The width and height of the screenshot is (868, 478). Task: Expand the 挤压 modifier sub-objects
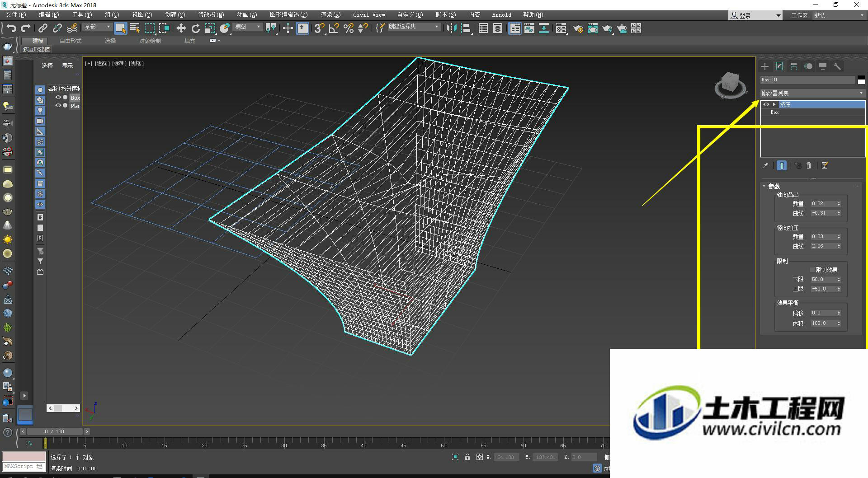pyautogui.click(x=774, y=104)
